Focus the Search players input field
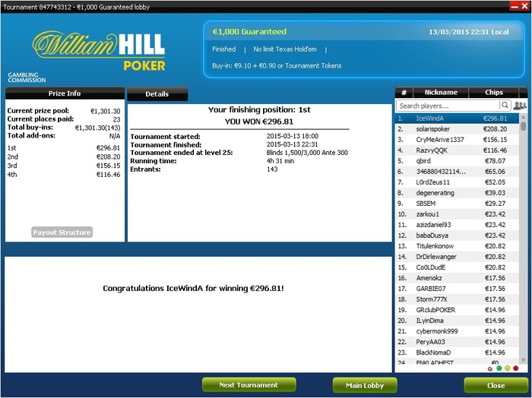532x398 pixels. [x=448, y=106]
